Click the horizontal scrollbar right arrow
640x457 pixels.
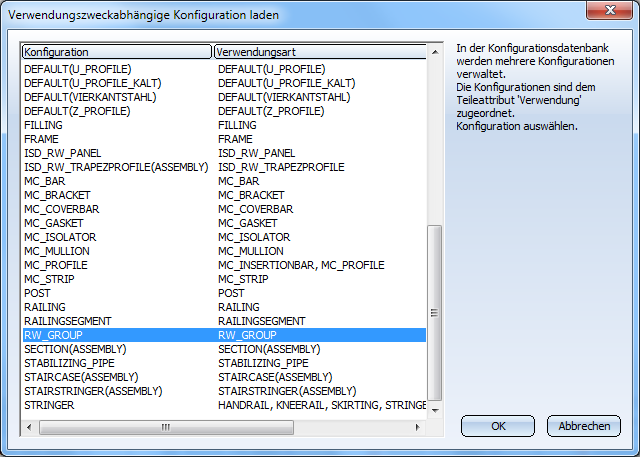click(x=418, y=427)
